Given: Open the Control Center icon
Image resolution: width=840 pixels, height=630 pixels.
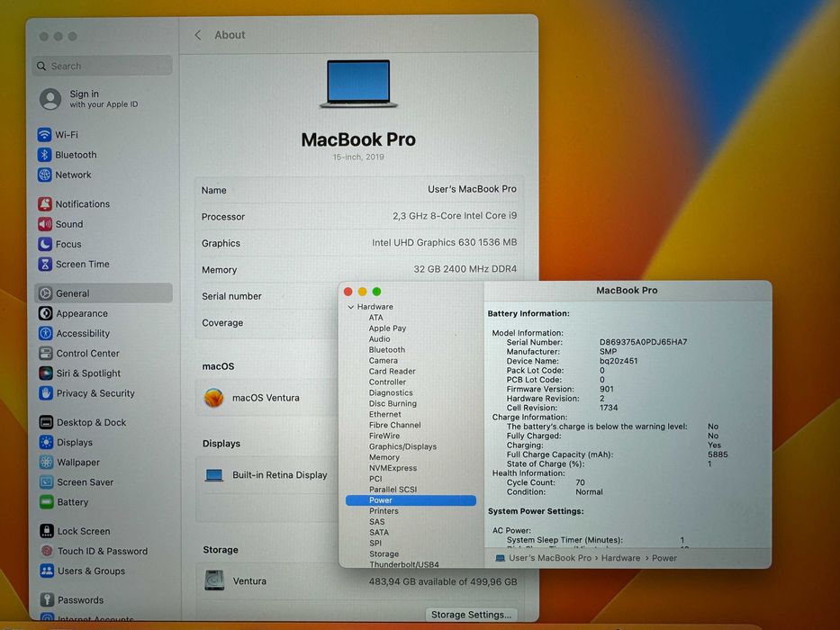Looking at the screenshot, I should pyautogui.click(x=46, y=354).
